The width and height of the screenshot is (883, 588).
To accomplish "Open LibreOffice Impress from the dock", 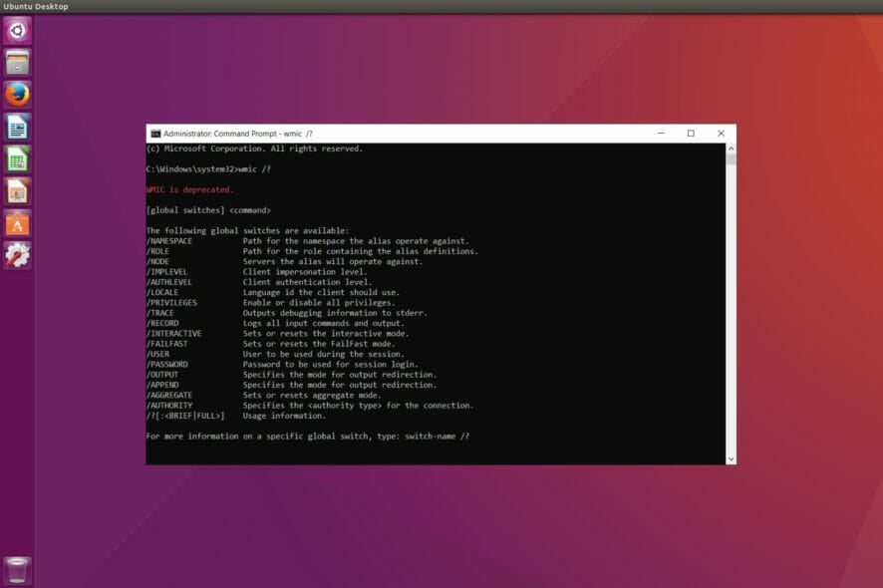I will [x=14, y=191].
